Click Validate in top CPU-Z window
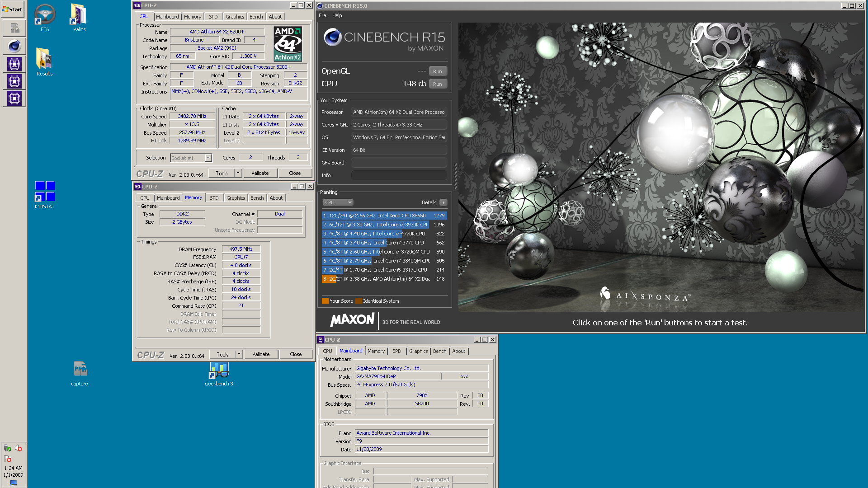 [260, 173]
